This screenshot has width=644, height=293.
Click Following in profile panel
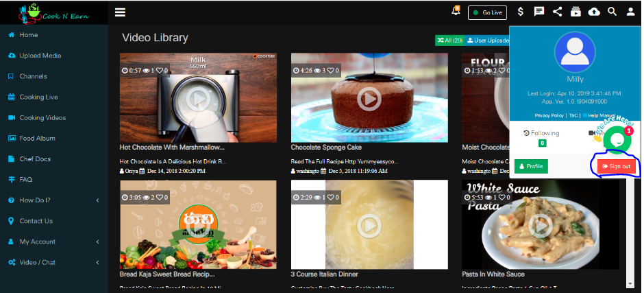coord(542,133)
